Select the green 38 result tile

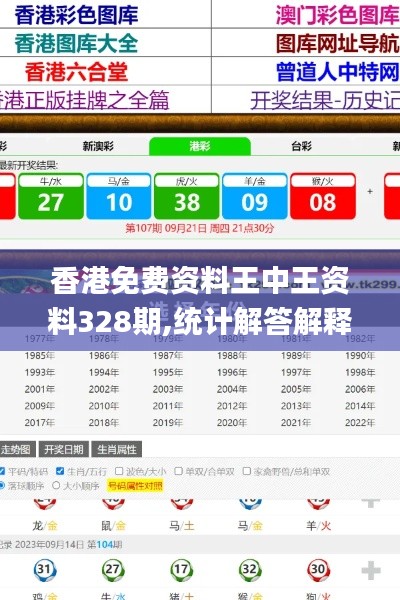click(x=187, y=196)
